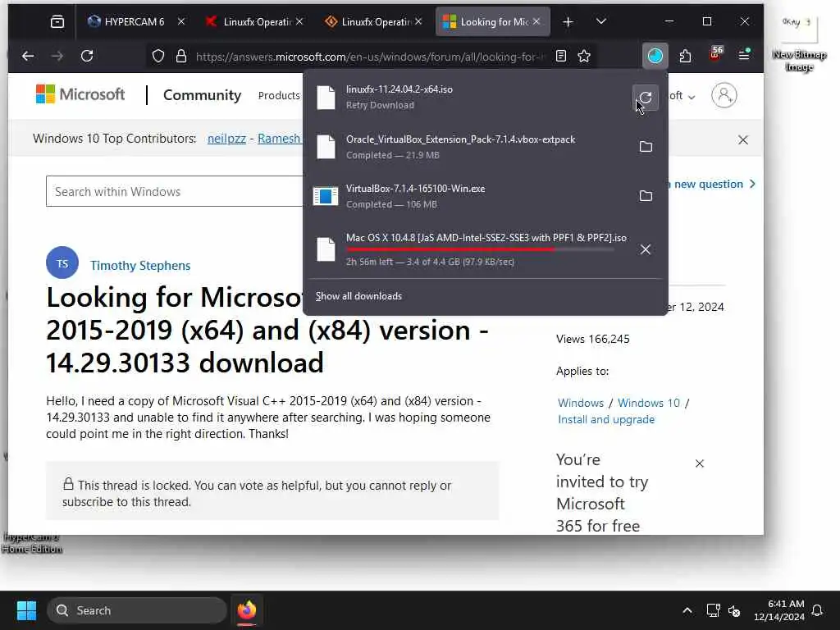Open Firefox View button in tab bar
840x630 pixels.
57,21
